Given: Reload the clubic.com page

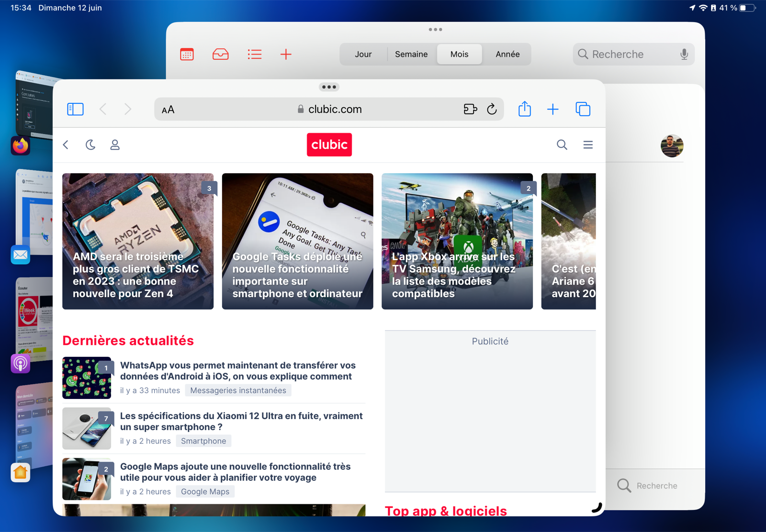Looking at the screenshot, I should pos(493,109).
